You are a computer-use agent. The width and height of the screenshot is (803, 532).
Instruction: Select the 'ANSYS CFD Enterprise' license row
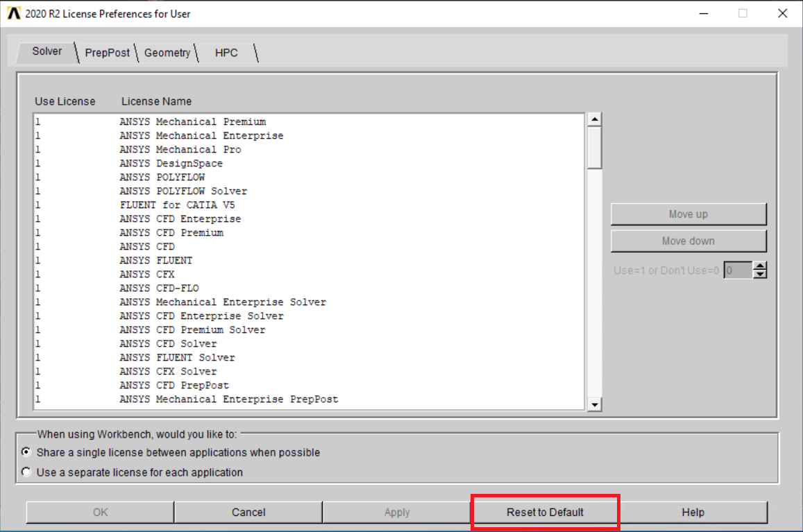click(x=309, y=218)
